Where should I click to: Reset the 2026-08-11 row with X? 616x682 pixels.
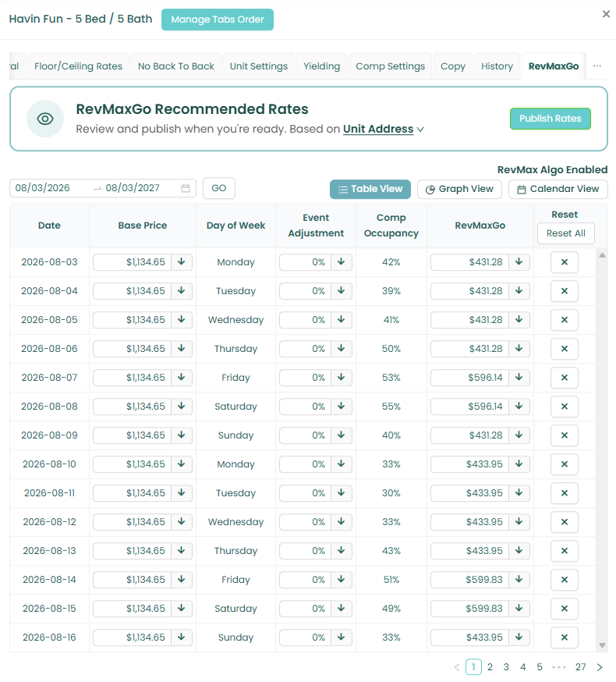point(565,493)
